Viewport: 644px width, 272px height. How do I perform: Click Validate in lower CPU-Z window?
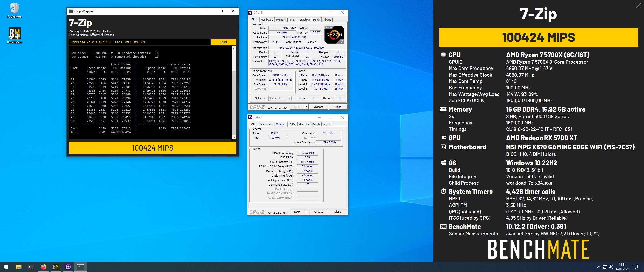click(x=318, y=212)
